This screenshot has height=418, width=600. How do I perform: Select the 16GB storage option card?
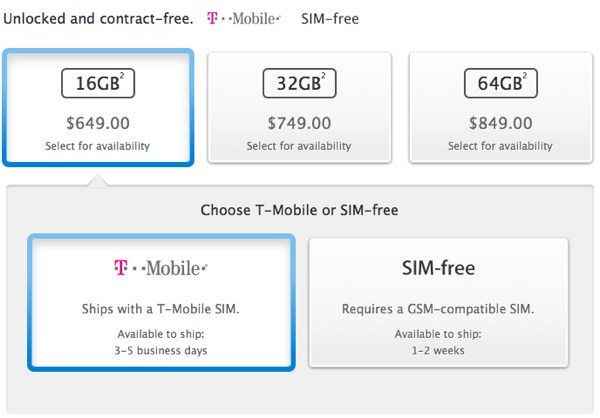tap(98, 108)
